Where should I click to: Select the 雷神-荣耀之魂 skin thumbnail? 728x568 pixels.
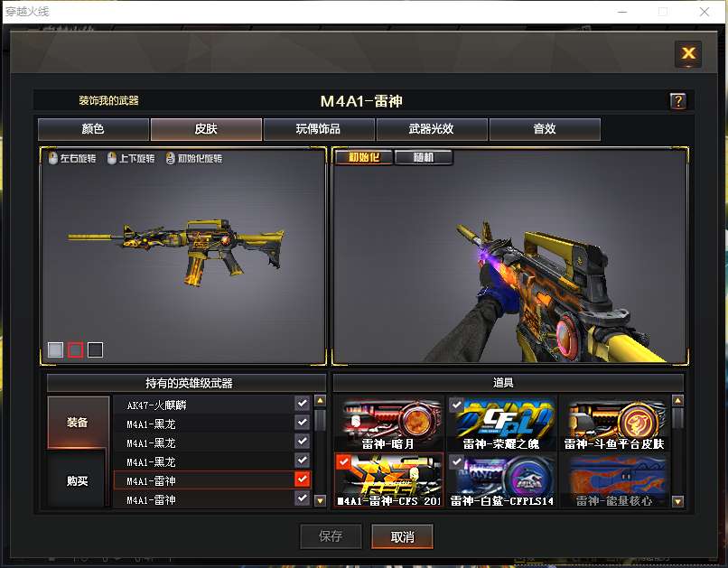[x=501, y=424]
